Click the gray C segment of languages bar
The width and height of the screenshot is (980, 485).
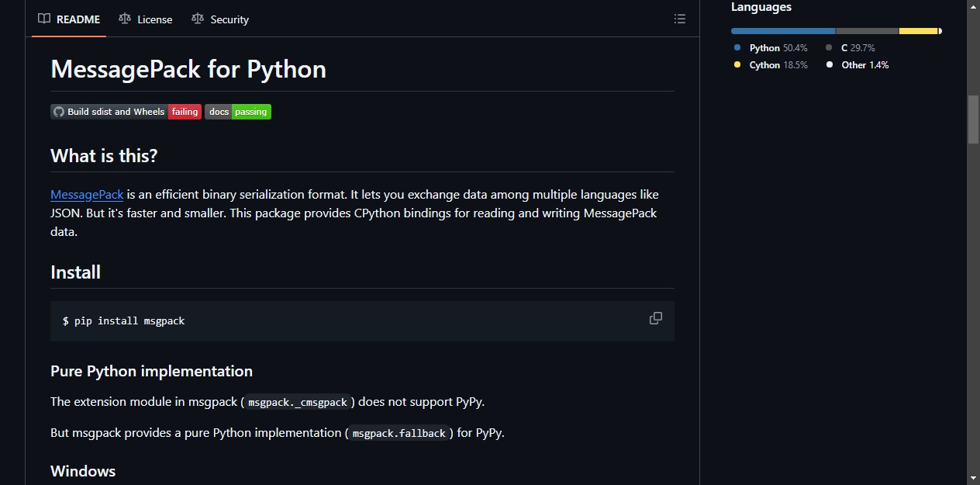(x=868, y=31)
